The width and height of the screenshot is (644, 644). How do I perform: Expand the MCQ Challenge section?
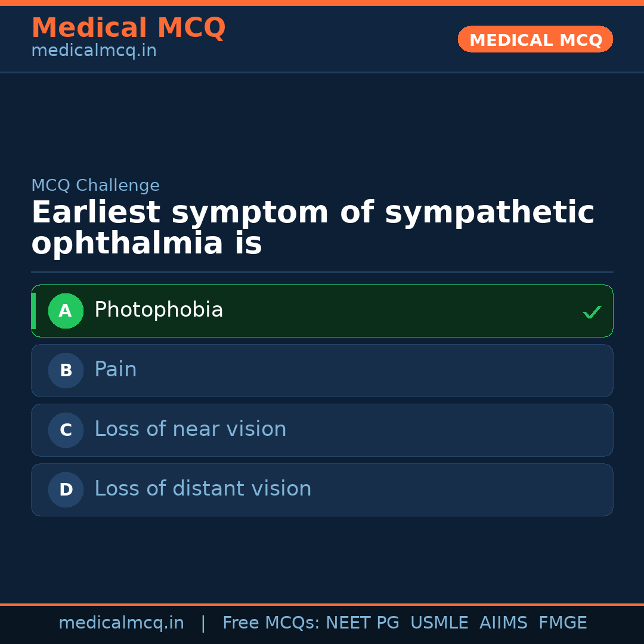(x=95, y=185)
